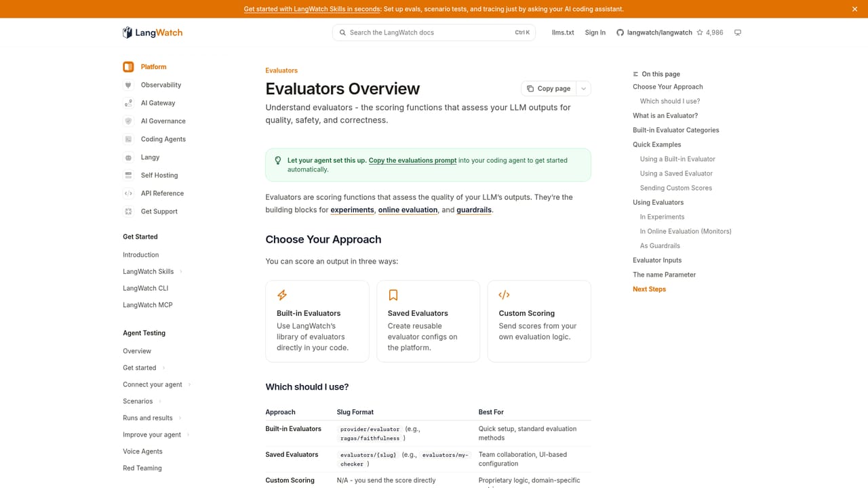Click the GitHub icon for langwatch/langwatch
Screen dimensions: 868x488
[x=620, y=33]
